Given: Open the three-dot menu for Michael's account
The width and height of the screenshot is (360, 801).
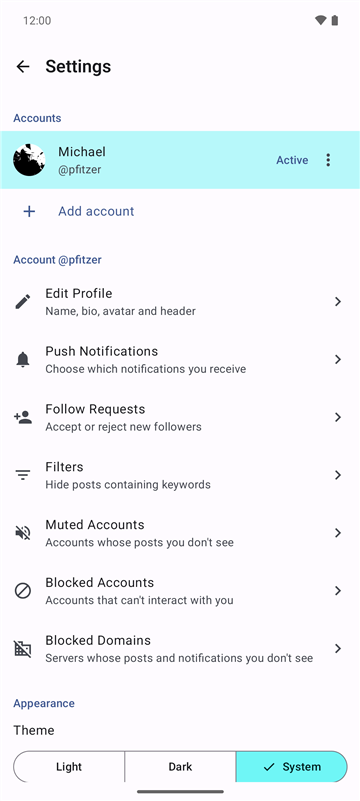Looking at the screenshot, I should (x=328, y=160).
